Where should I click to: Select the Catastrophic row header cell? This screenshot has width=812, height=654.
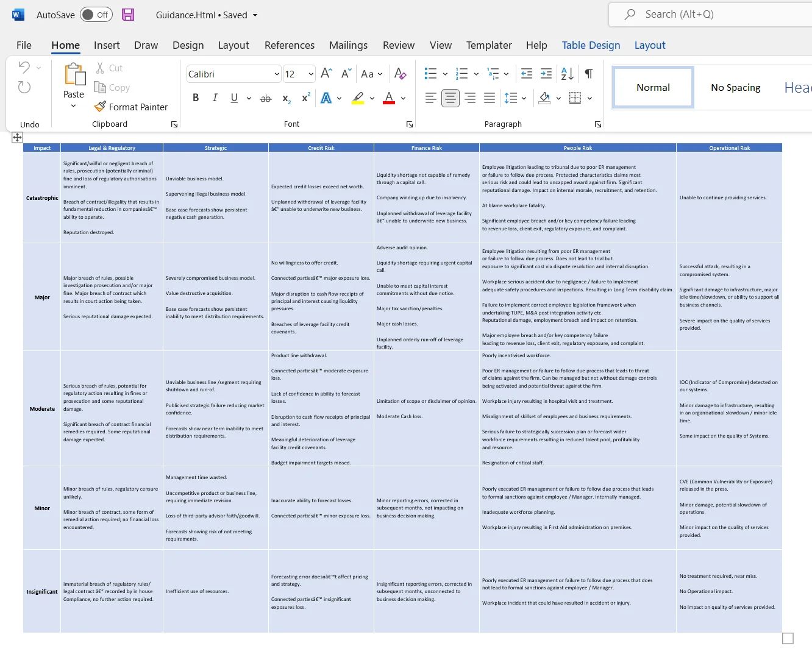point(42,197)
